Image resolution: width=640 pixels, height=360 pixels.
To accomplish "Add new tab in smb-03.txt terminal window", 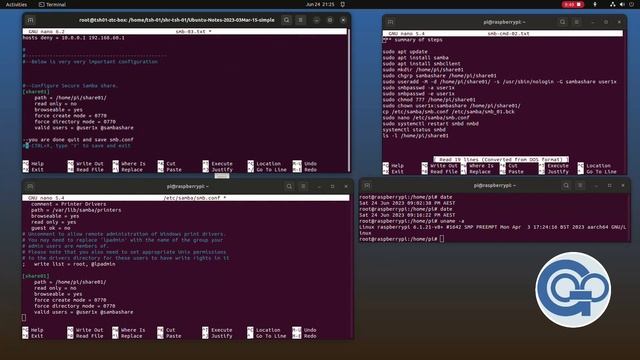I will [x=31, y=20].
